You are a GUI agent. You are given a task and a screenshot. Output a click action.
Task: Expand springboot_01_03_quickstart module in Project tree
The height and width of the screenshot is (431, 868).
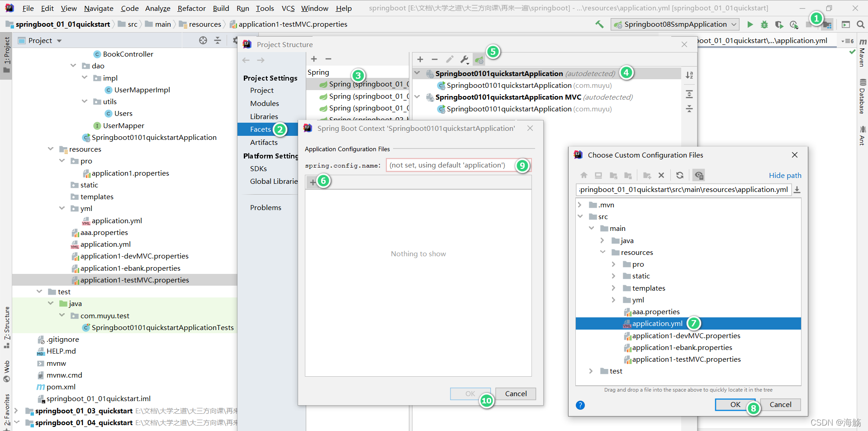[16, 411]
